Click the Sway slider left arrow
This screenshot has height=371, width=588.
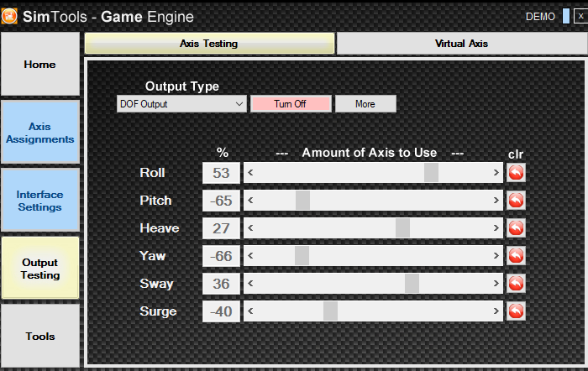pyautogui.click(x=250, y=284)
